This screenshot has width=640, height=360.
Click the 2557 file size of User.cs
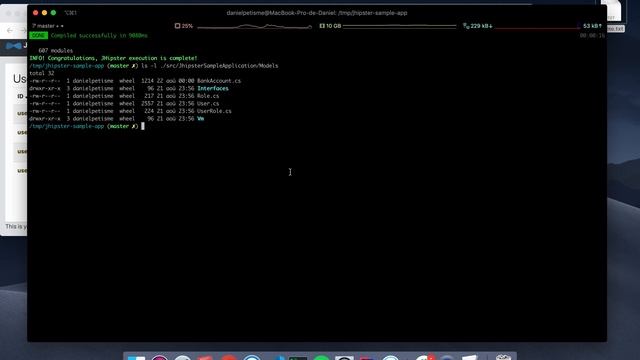coord(147,104)
